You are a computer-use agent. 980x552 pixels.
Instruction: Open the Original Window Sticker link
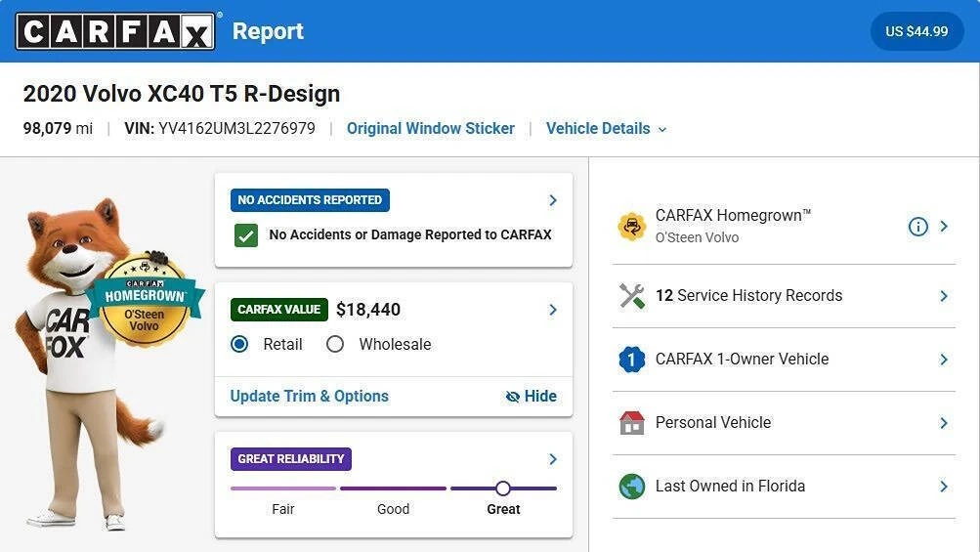click(431, 129)
